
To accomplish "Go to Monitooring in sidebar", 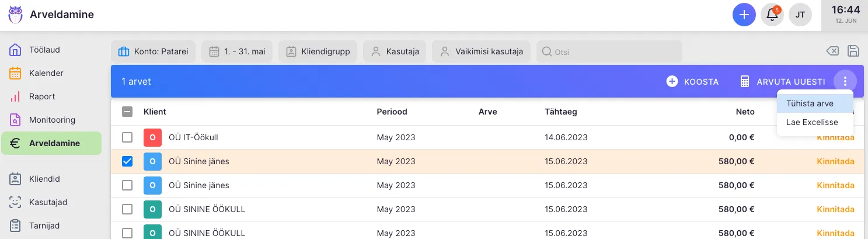I will [x=51, y=120].
